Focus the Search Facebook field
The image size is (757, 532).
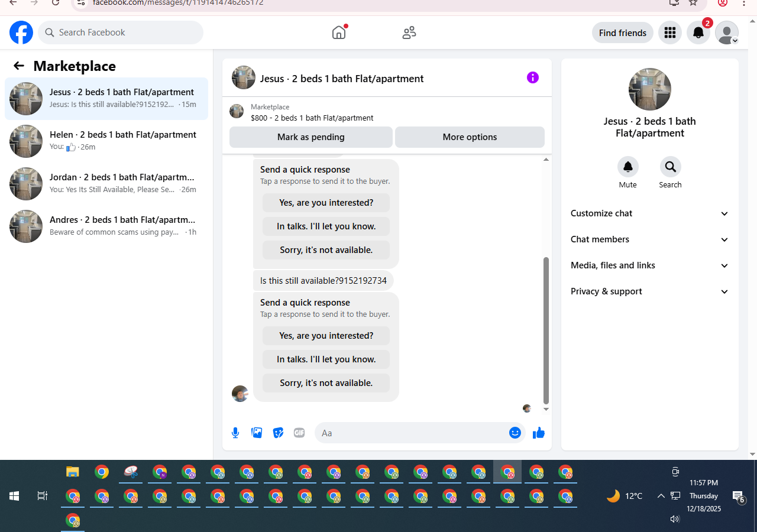click(121, 33)
